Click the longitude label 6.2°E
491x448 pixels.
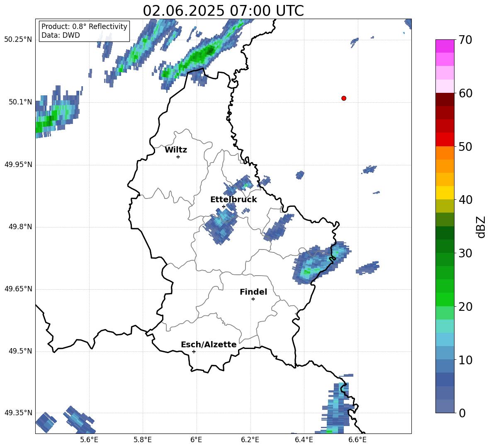coord(250,440)
